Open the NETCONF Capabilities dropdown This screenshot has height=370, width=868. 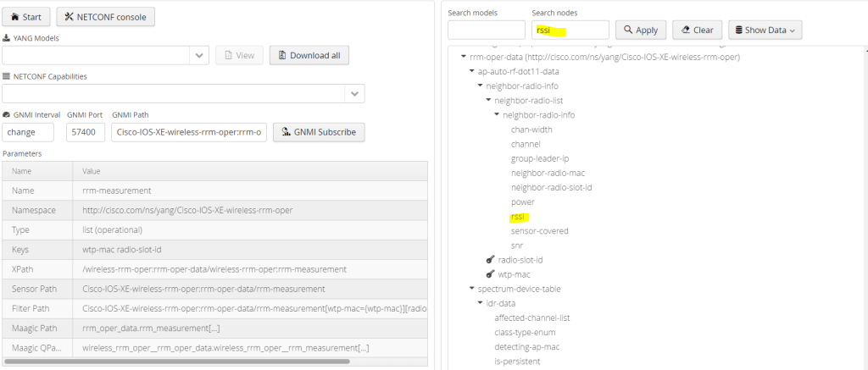[354, 93]
